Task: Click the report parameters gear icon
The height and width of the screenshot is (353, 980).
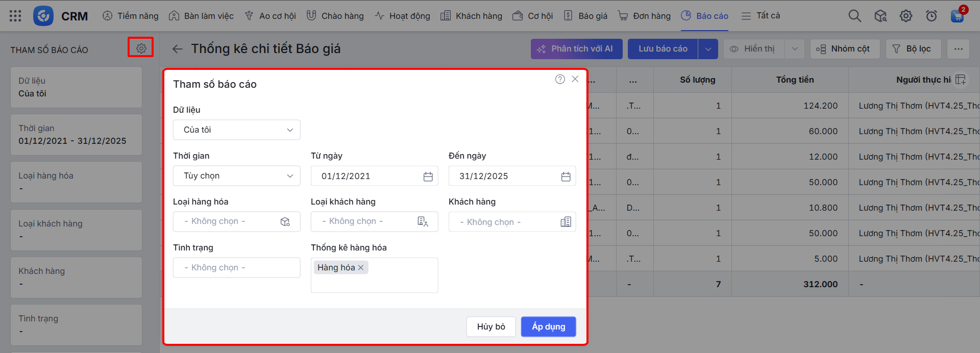Action: point(141,48)
